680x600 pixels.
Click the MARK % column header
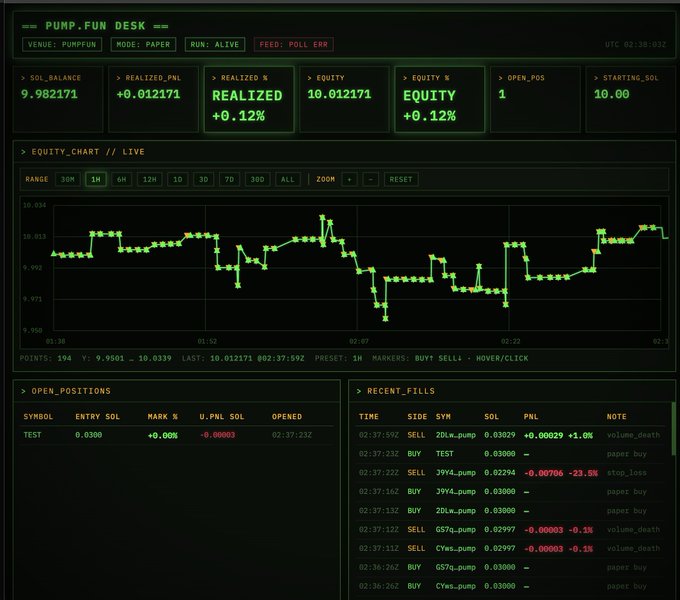[163, 417]
